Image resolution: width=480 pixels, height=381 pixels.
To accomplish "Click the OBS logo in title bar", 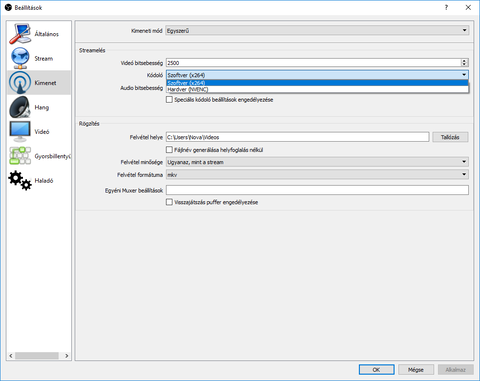I will (8, 7).
